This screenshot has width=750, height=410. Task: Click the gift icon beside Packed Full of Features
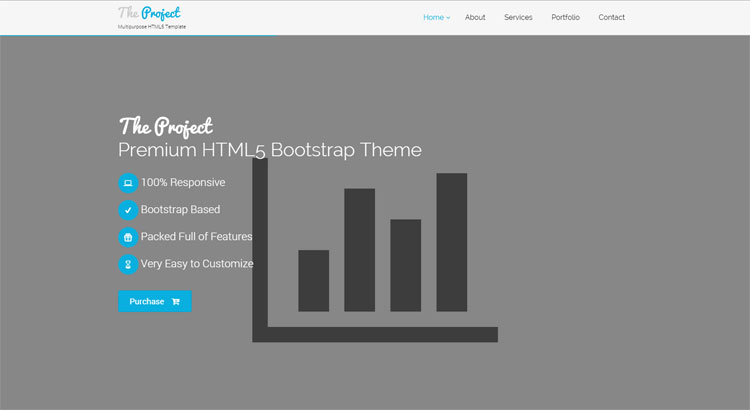tap(128, 237)
